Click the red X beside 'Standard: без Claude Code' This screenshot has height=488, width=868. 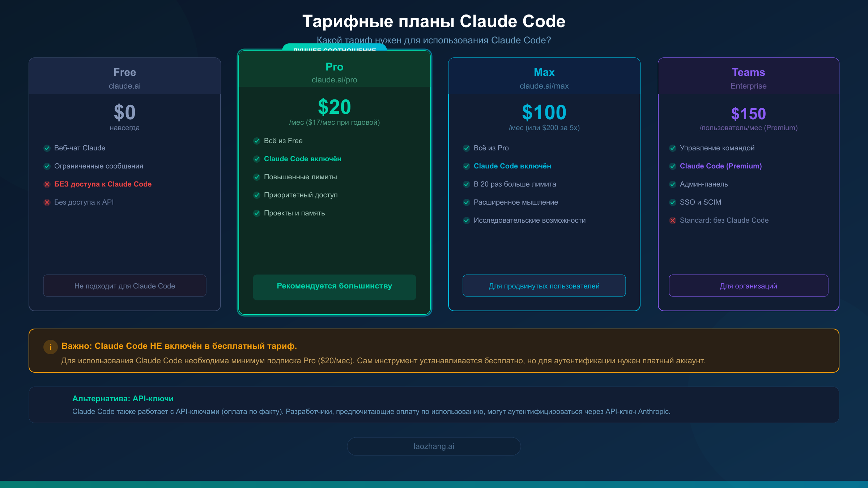(673, 221)
